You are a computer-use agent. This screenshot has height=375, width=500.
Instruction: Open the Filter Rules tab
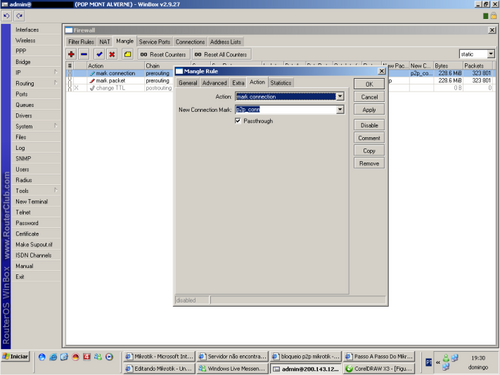pos(81,42)
